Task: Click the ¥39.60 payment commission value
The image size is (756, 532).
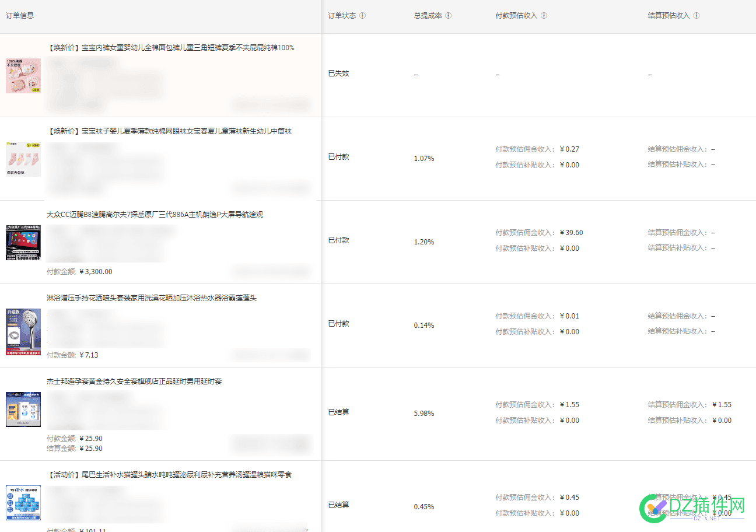Action: 571,233
